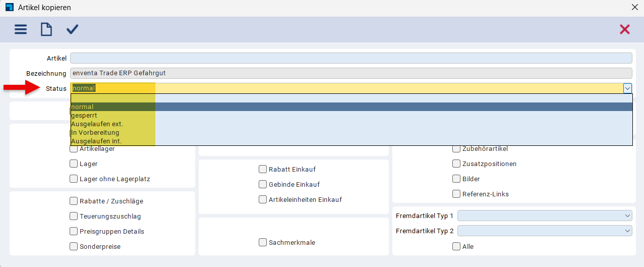
Task: Choose 'In Vorbereitung' status option
Action: click(x=95, y=132)
